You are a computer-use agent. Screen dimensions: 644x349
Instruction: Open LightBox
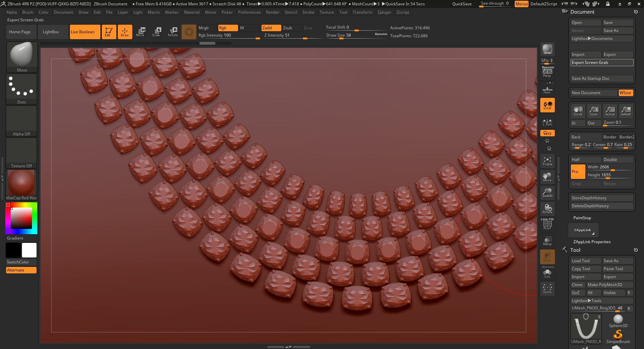pos(52,32)
